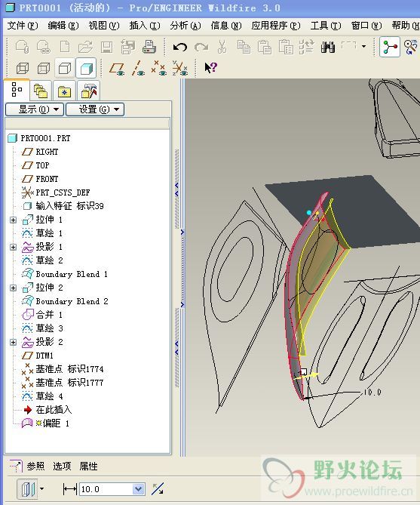Open the offset value combo dropdown
Viewport: 420px width, 505px height.
(139, 489)
